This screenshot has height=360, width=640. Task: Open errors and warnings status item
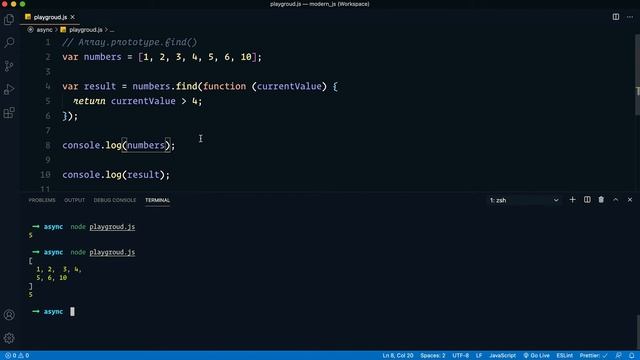click(17, 356)
